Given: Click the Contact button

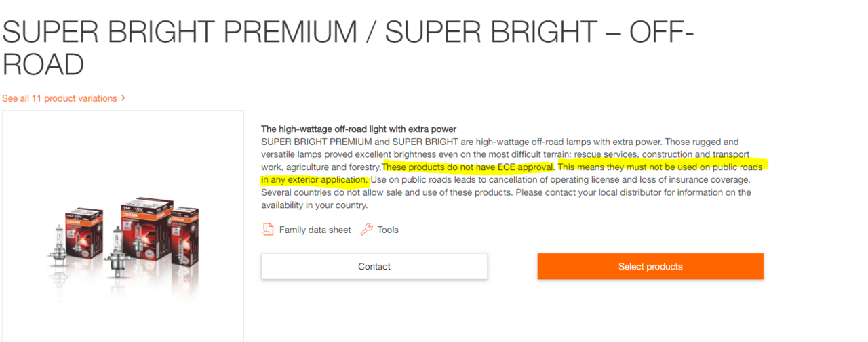Looking at the screenshot, I should (374, 266).
